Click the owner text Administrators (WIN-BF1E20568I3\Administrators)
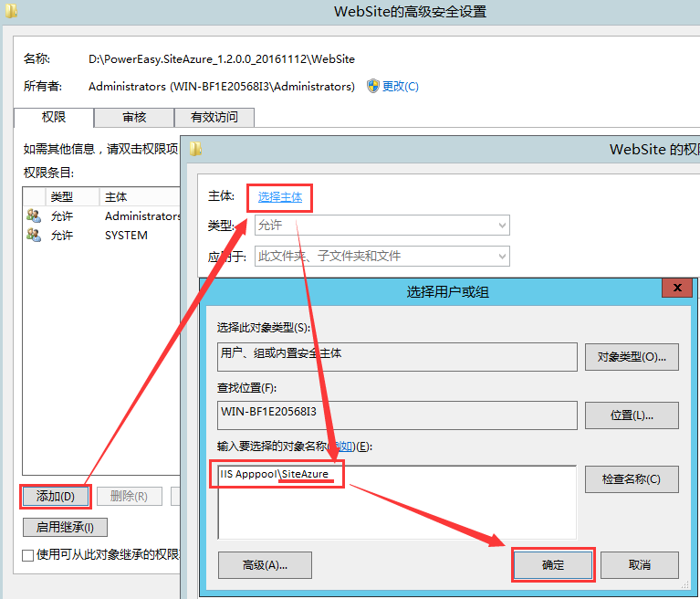The image size is (700, 599). pos(222,86)
